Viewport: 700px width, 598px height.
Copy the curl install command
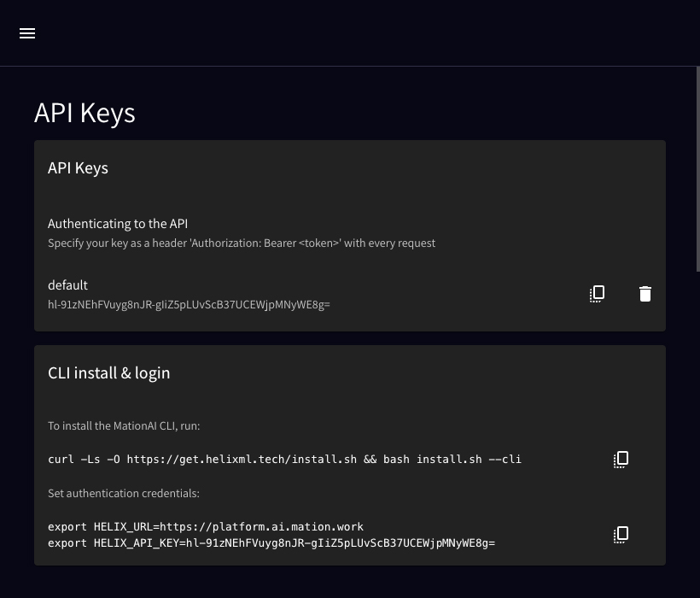click(x=621, y=459)
